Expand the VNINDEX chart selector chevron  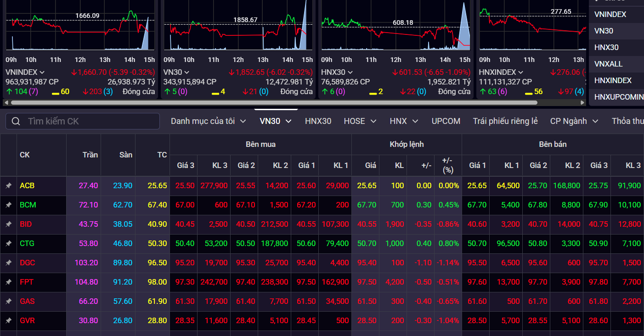click(42, 73)
